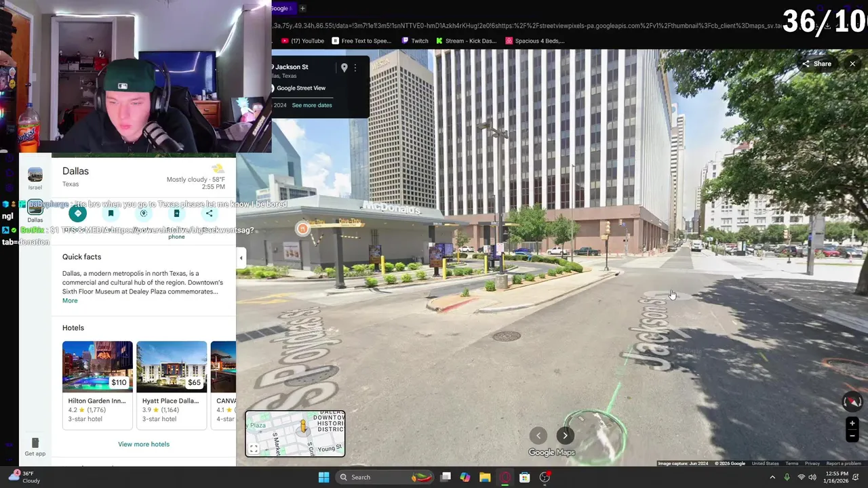The height and width of the screenshot is (488, 868).
Task: Click the Nearby icon in the Dallas panel
Action: coord(143,213)
